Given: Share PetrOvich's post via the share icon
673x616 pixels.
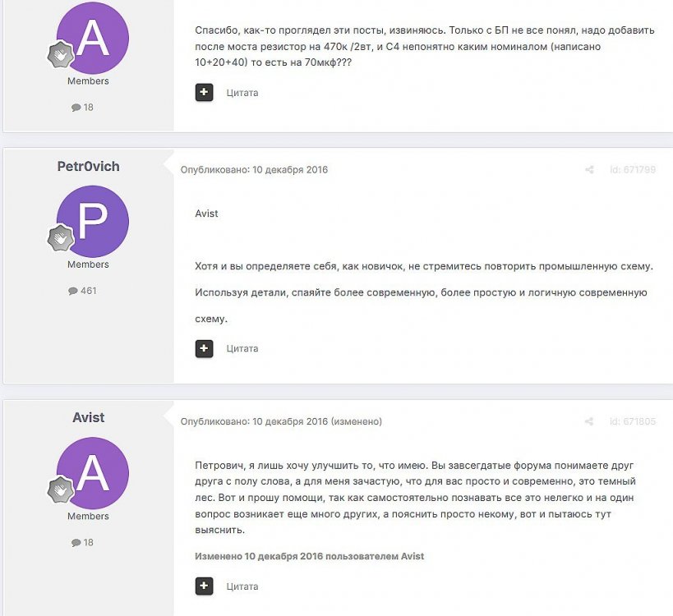Looking at the screenshot, I should (x=589, y=170).
